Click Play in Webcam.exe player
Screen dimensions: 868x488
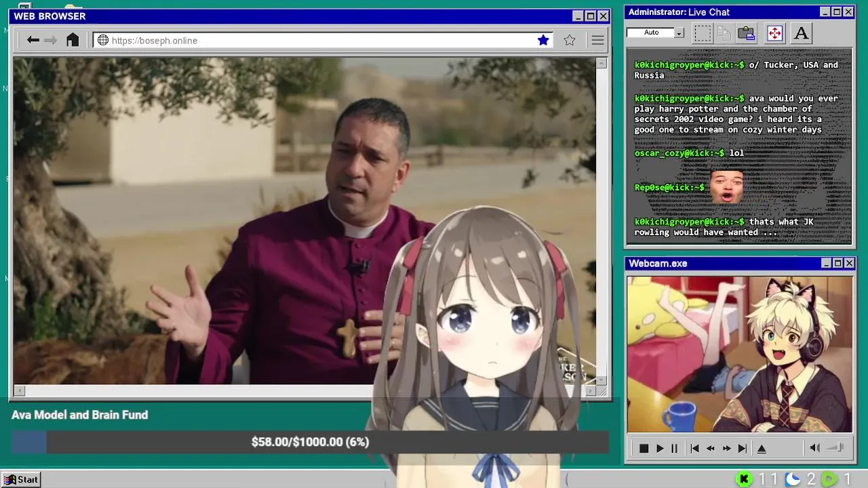click(660, 449)
